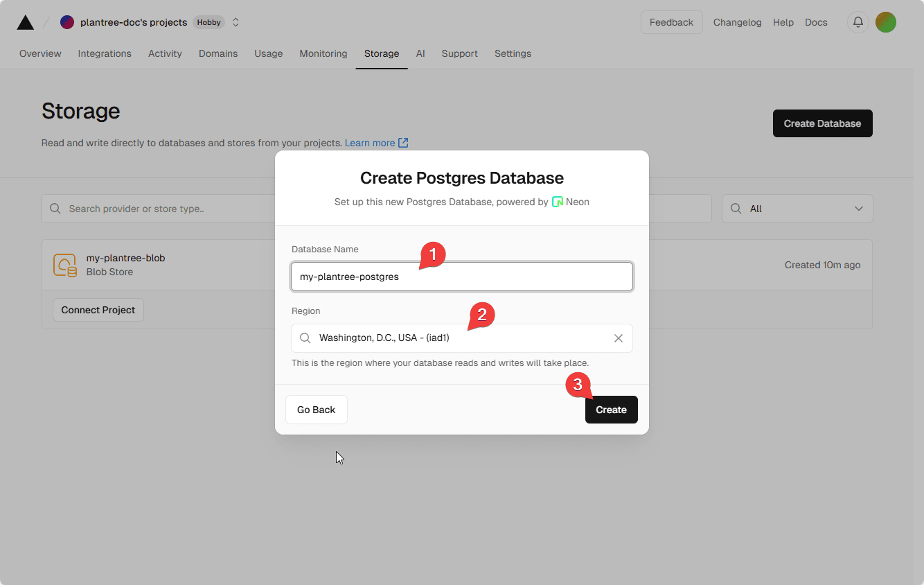Click the Hobby plan badge
This screenshot has height=585, width=924.
point(208,22)
